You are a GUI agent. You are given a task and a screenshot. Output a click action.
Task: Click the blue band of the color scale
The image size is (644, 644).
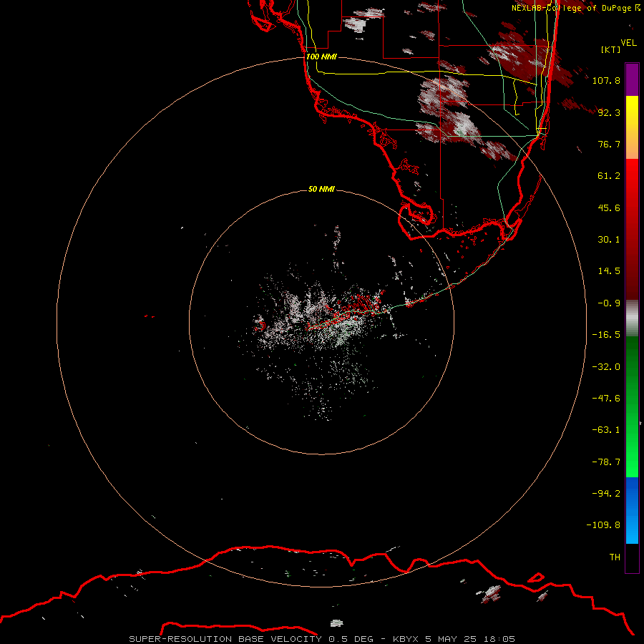[632, 510]
